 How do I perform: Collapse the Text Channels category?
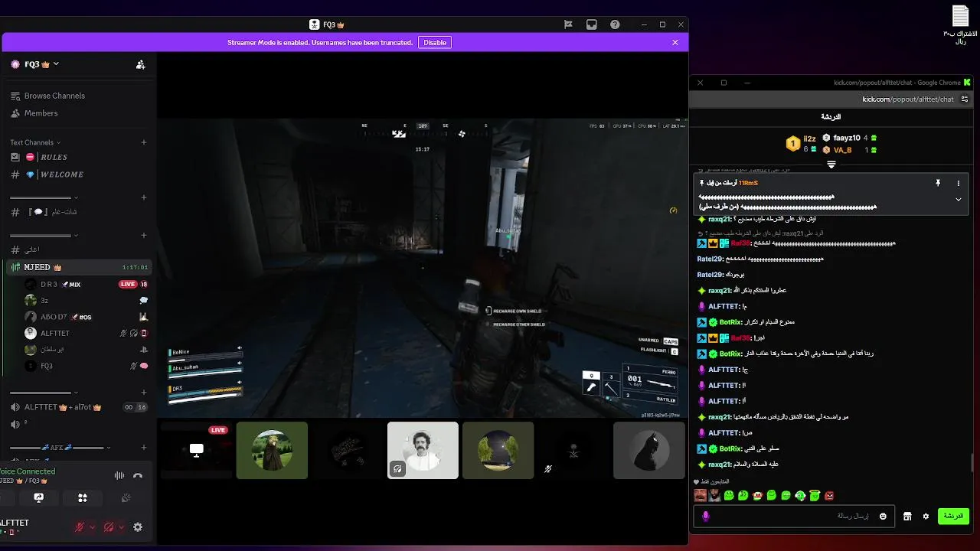(35, 142)
